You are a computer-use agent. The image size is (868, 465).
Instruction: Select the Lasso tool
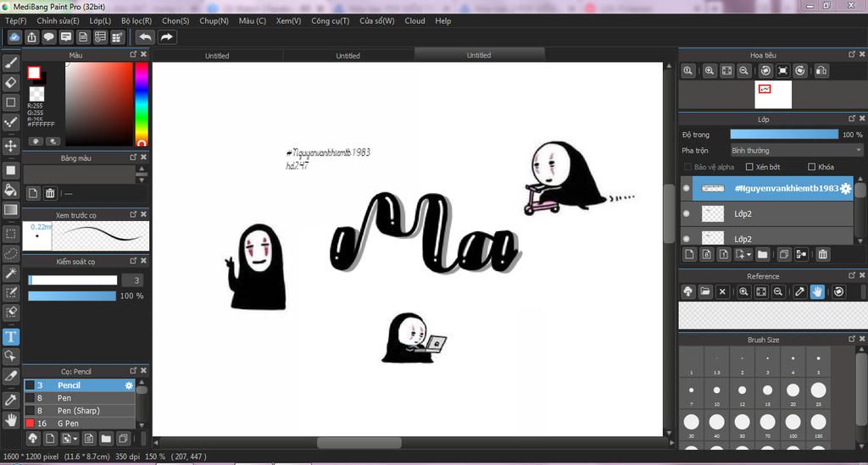pos(10,253)
